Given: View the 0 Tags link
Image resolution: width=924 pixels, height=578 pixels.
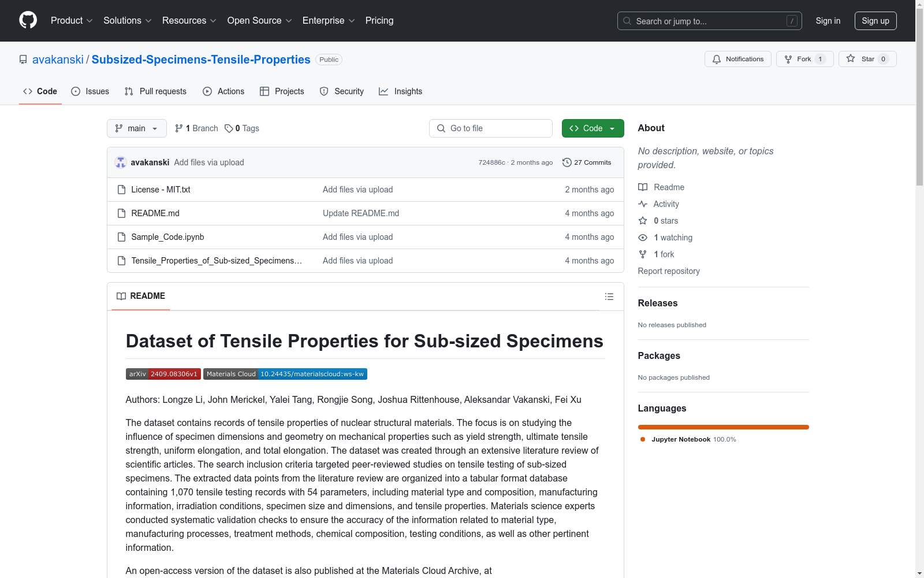Looking at the screenshot, I should coord(242,128).
